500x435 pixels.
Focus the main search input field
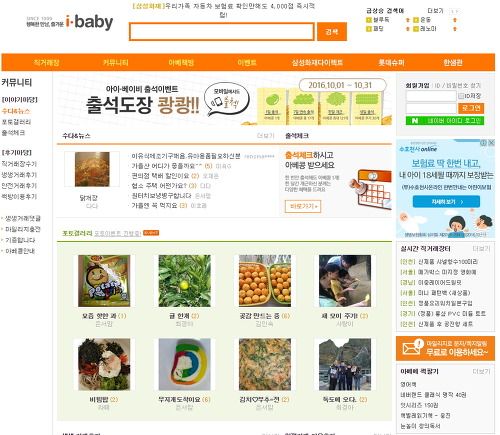point(222,32)
